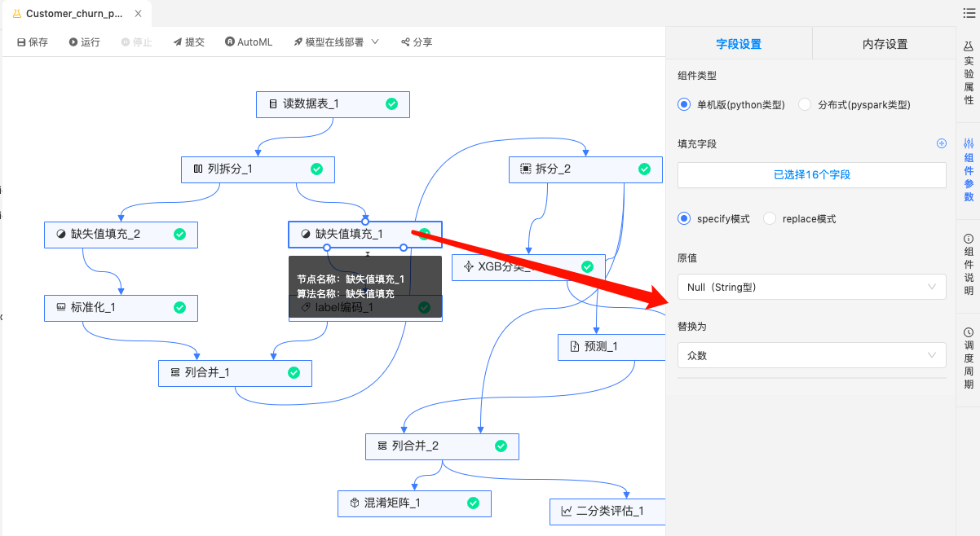The height and width of the screenshot is (536, 980).
Task: Select the 混淆矩阵_1 node
Action: pos(414,503)
